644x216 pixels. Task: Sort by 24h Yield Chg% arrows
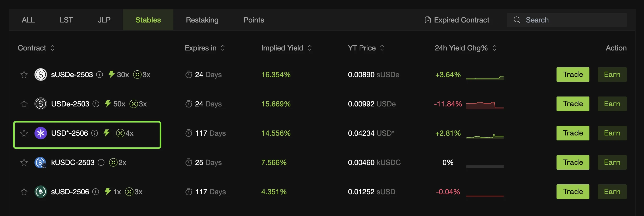tap(495, 48)
